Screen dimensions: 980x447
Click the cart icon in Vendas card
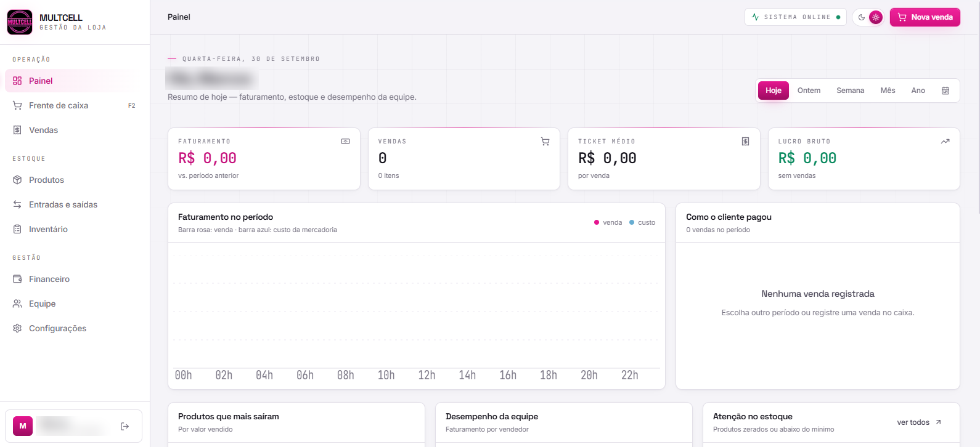(x=545, y=142)
